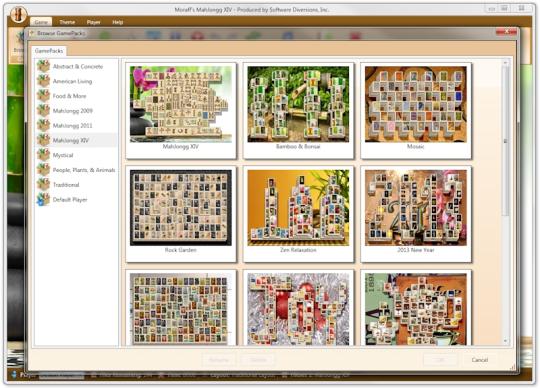Select Food & More category text
Viewport: 540px width, 389px height.
pyautogui.click(x=69, y=96)
